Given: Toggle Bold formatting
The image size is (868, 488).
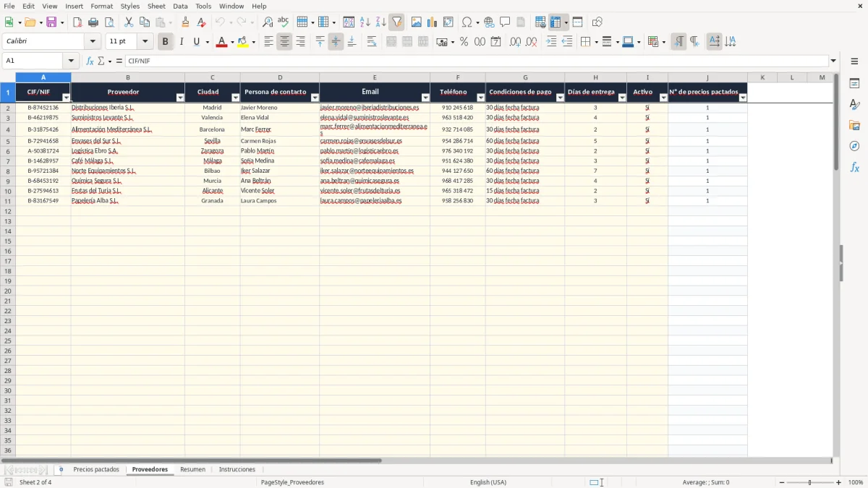Looking at the screenshot, I should (165, 42).
